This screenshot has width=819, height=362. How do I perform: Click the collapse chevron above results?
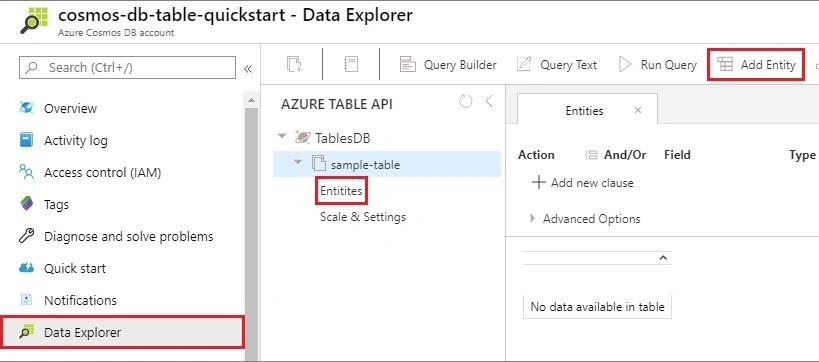coord(663,258)
